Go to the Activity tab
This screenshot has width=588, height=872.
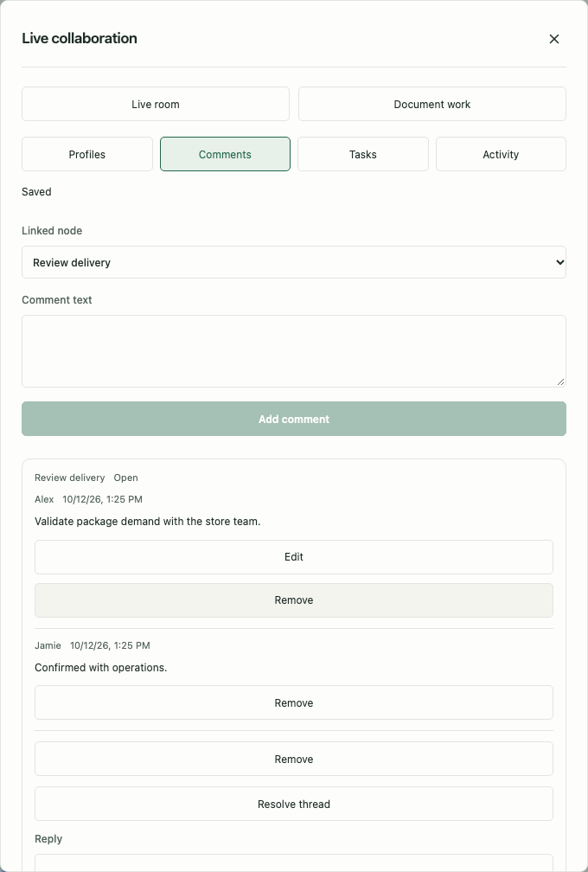pos(501,154)
